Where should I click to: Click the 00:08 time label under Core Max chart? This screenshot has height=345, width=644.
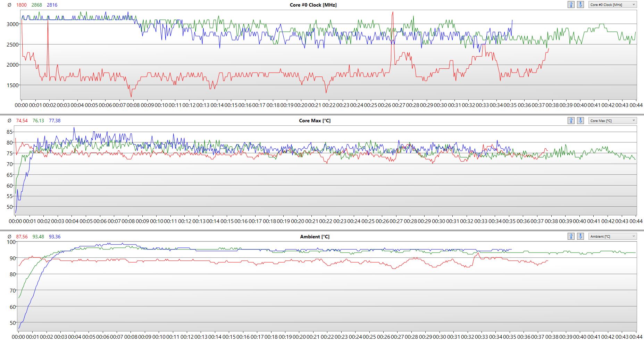128,221
